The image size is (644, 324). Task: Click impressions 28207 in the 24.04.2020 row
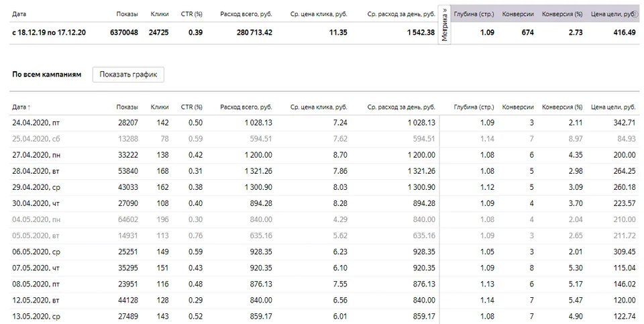pos(128,122)
